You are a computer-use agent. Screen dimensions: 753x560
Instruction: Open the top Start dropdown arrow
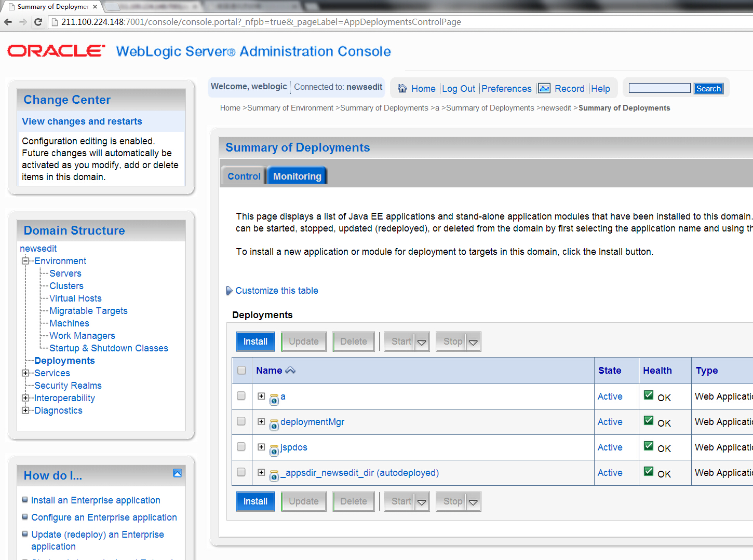422,342
